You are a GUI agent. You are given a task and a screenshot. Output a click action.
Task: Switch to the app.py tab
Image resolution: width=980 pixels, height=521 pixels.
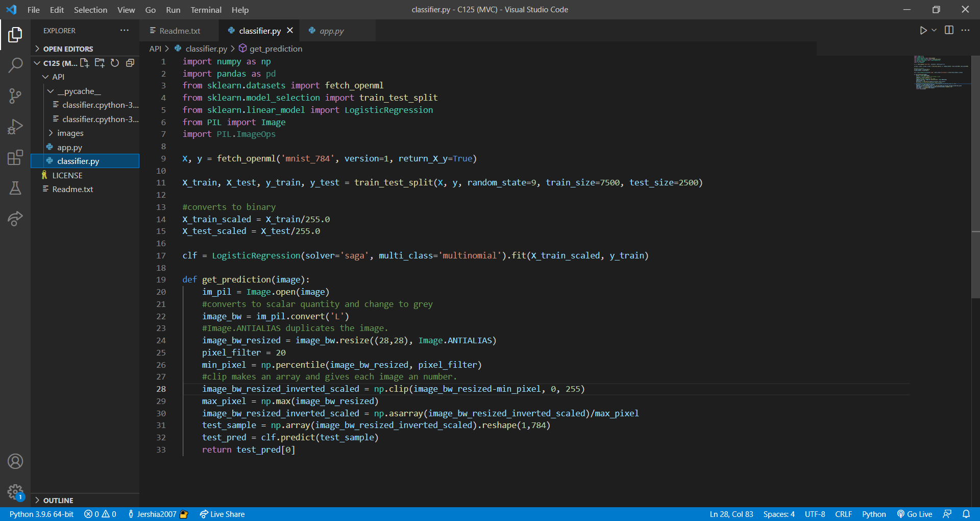[331, 31]
